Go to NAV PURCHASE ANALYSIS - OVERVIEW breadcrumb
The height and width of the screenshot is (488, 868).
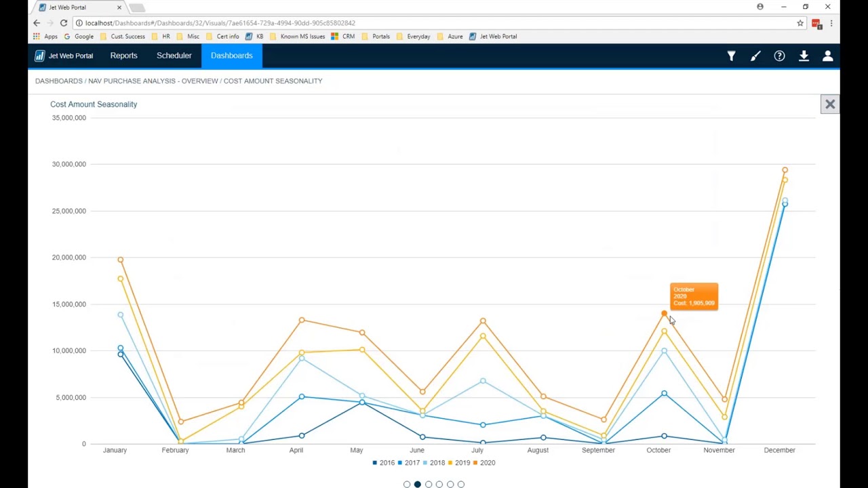[153, 81]
